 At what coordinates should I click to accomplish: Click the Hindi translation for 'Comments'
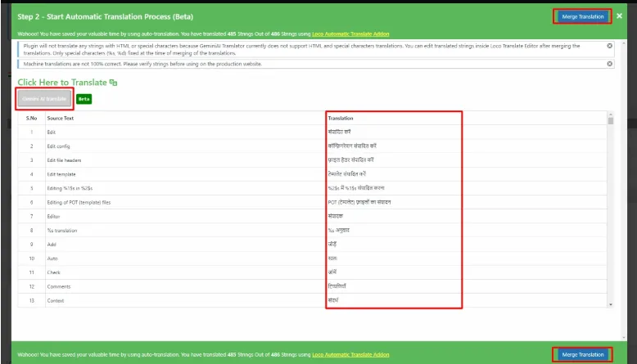[337, 286]
